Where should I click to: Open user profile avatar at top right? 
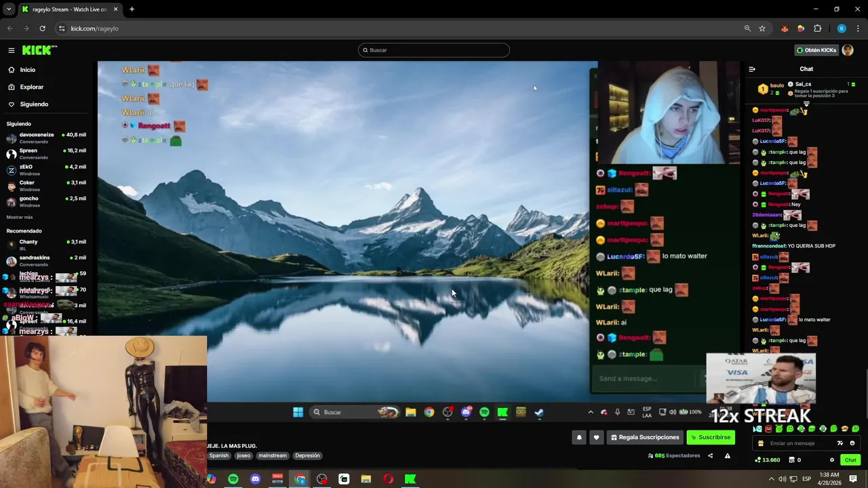(x=847, y=50)
